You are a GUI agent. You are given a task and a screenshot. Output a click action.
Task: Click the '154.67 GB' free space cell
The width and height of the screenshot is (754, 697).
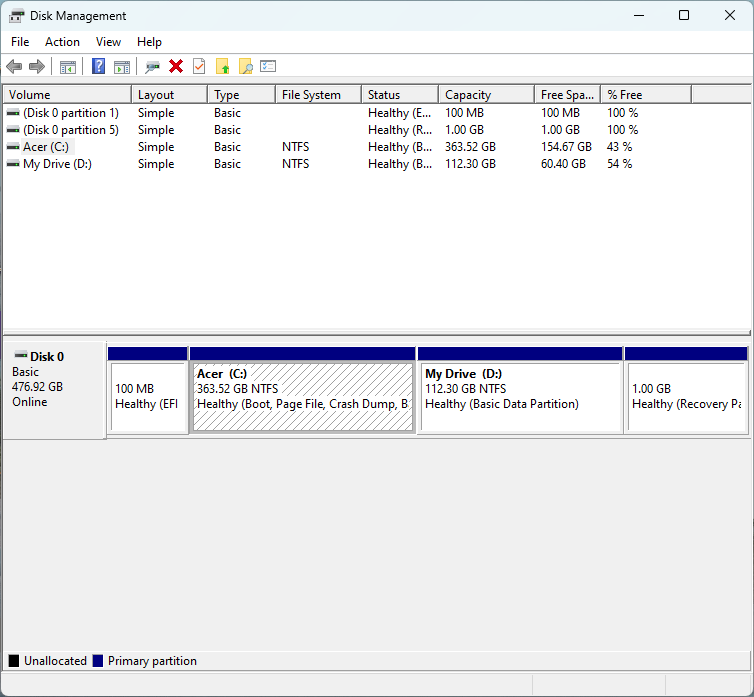tap(566, 147)
